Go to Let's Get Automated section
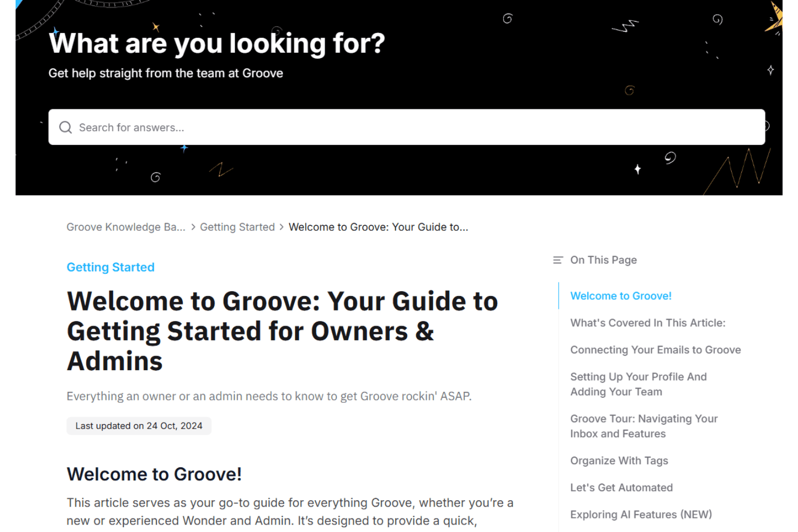The image size is (798, 532). point(621,488)
